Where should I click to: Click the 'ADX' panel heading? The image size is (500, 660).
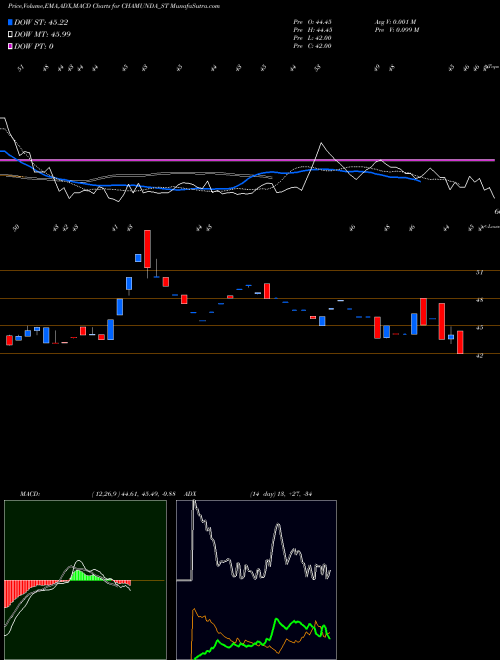[x=190, y=494]
